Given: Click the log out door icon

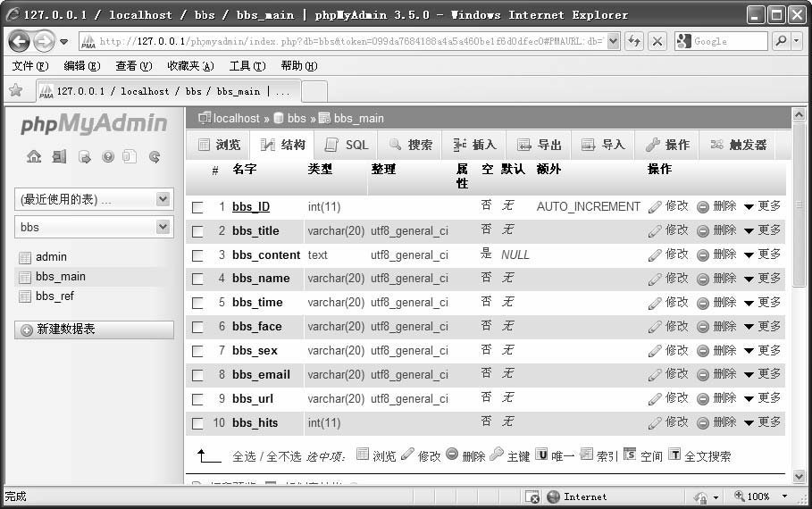Looking at the screenshot, I should pyautogui.click(x=59, y=156).
